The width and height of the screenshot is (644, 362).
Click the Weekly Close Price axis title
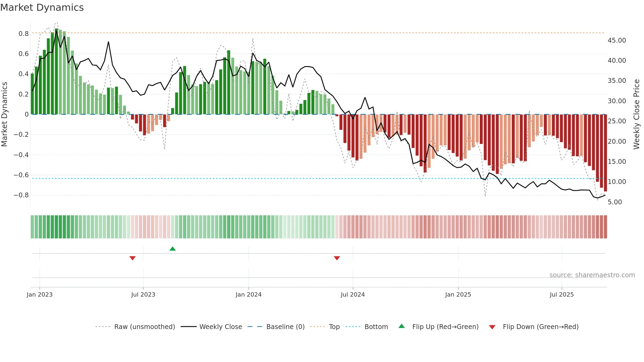pyautogui.click(x=637, y=114)
